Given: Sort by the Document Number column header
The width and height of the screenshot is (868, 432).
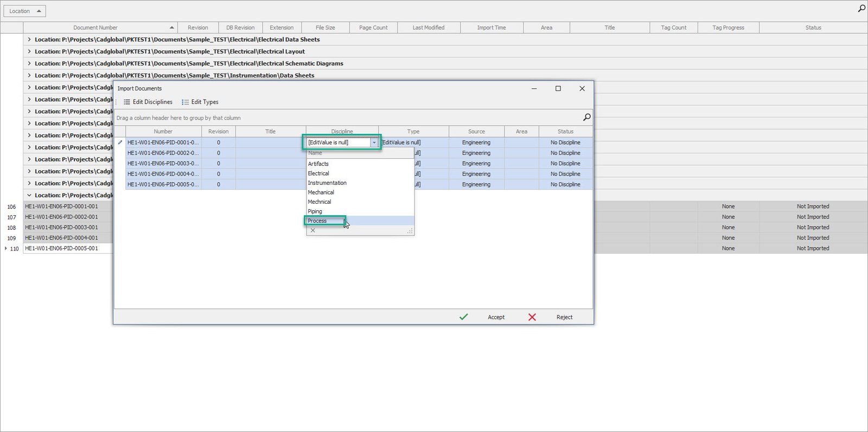Looking at the screenshot, I should (x=95, y=28).
